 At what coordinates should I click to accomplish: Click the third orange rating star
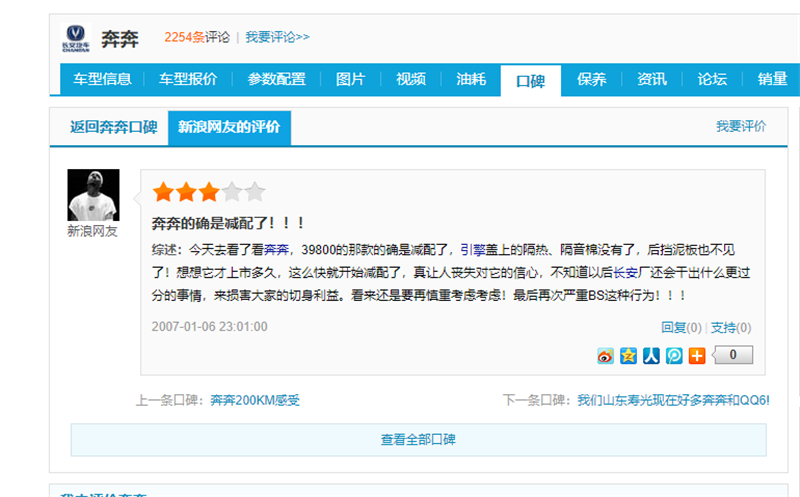coord(209,192)
